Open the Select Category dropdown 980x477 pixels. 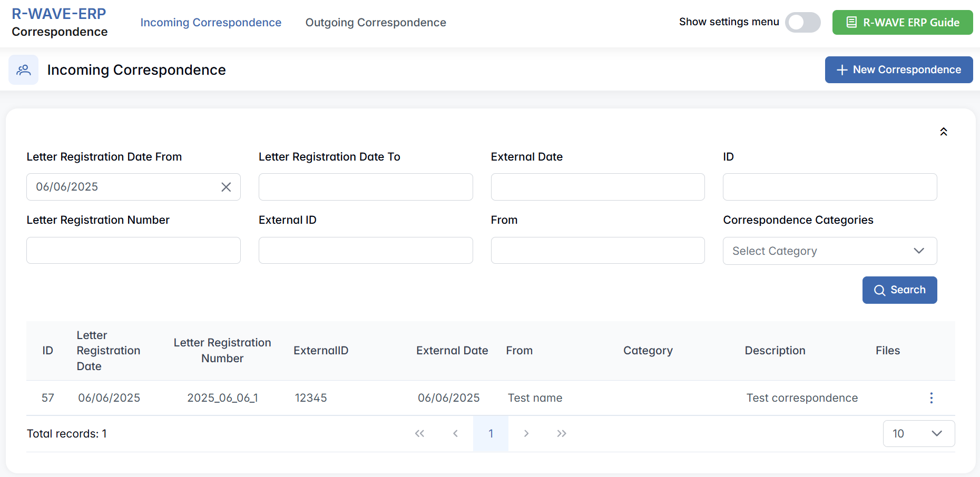pos(829,251)
